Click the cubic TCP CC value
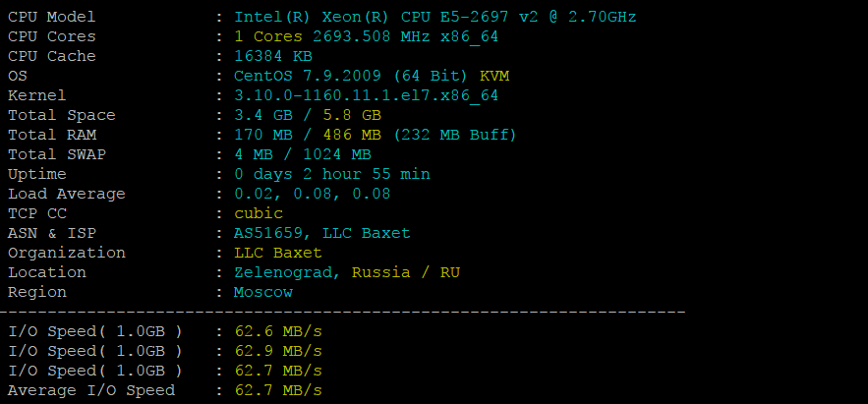 tap(258, 213)
